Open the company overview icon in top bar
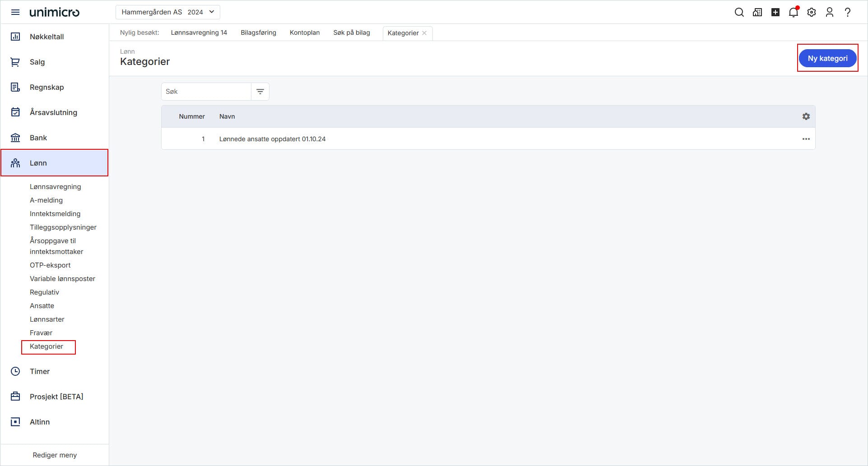 point(757,12)
